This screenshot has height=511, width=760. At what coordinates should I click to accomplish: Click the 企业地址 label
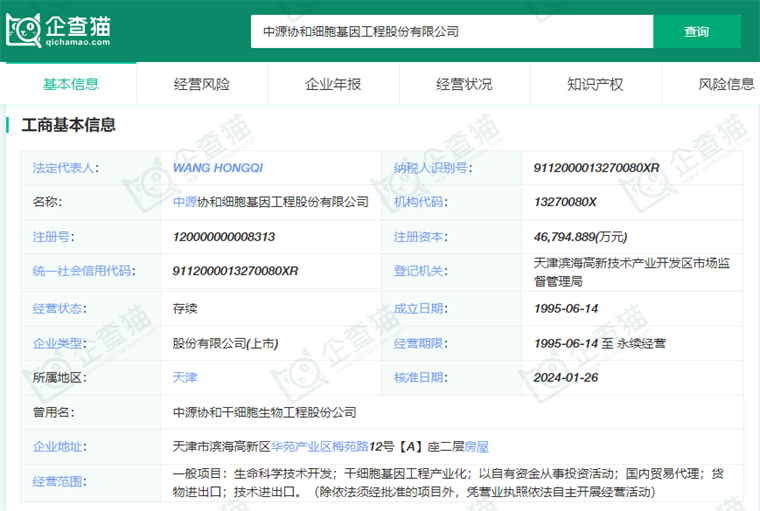pos(59,446)
